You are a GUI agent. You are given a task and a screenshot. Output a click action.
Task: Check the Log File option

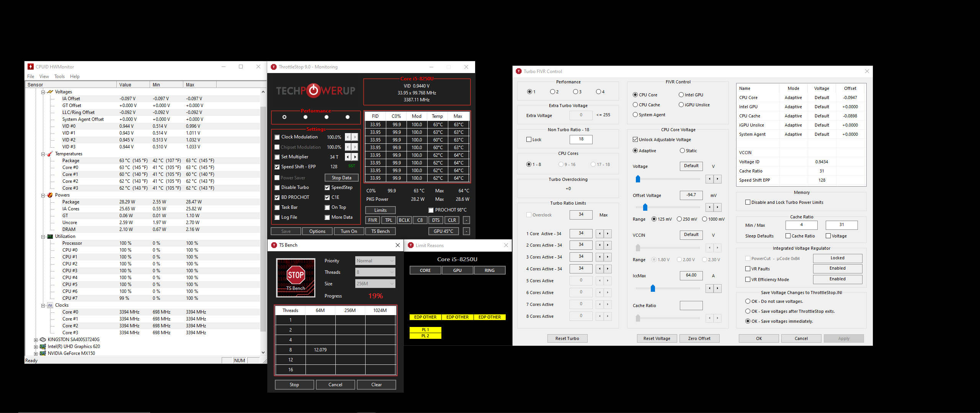(277, 217)
